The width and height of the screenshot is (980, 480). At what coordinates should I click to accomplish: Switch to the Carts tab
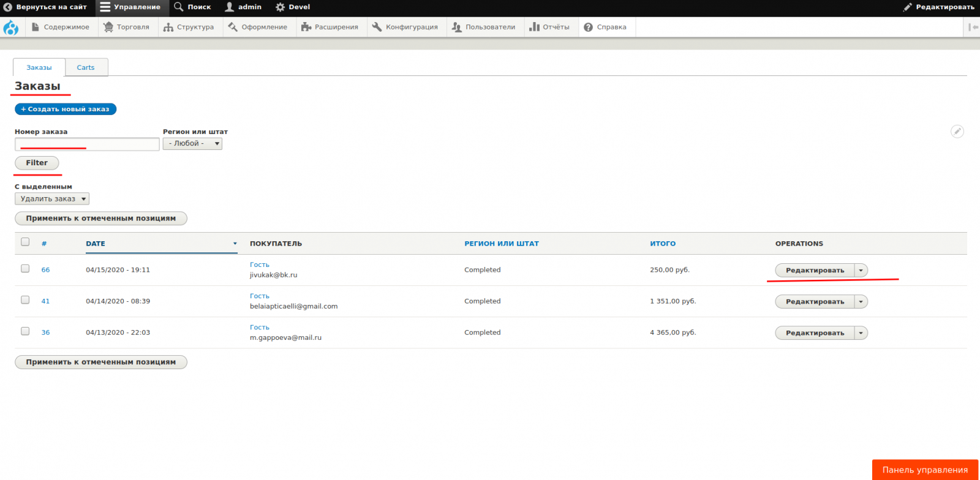(x=86, y=67)
